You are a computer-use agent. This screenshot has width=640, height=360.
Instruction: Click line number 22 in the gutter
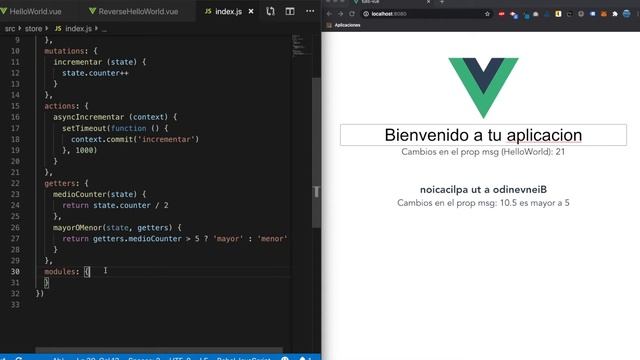(x=15, y=183)
